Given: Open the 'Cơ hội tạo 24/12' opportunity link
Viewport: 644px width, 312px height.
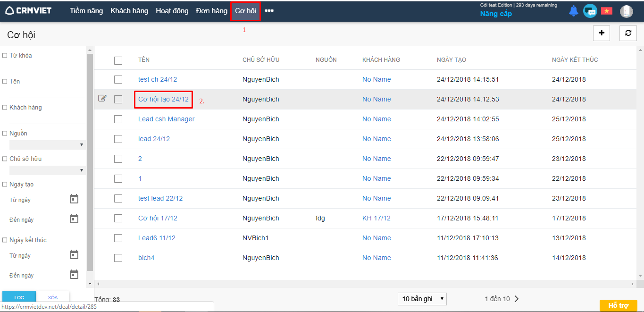Looking at the screenshot, I should click(163, 99).
